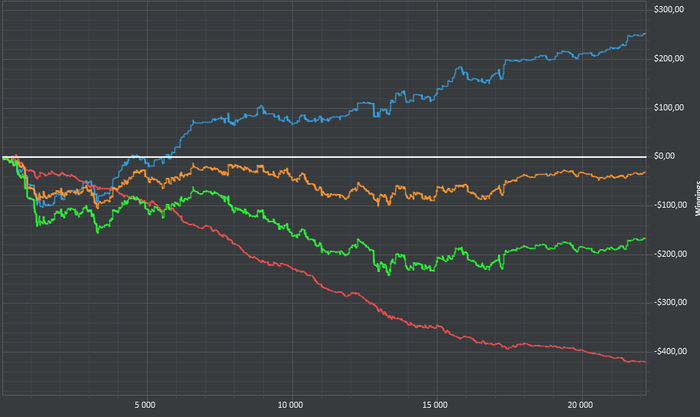This screenshot has width=700, height=417.
Task: Click the 5 000 hands axis label
Action: click(x=145, y=405)
